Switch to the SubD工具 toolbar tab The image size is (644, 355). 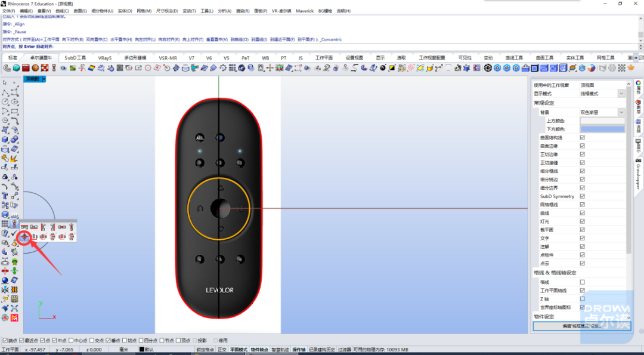[75, 58]
